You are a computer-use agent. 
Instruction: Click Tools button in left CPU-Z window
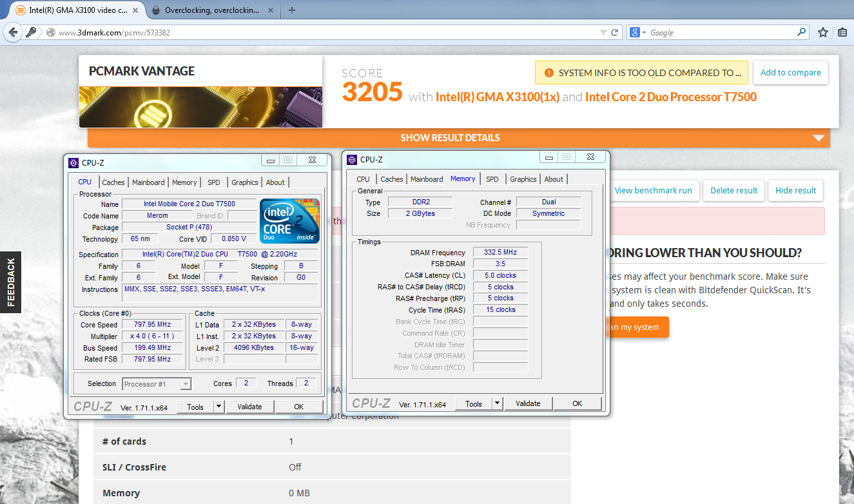[195, 407]
